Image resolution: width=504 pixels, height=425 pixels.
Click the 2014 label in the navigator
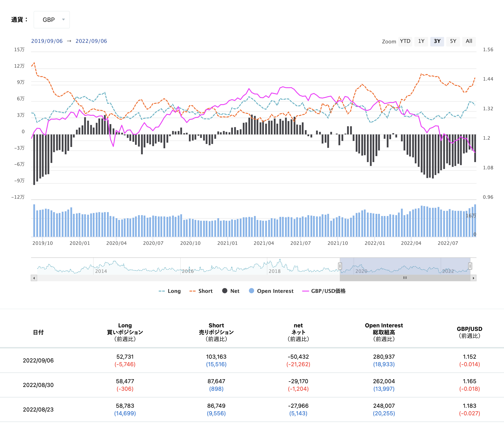pyautogui.click(x=101, y=271)
